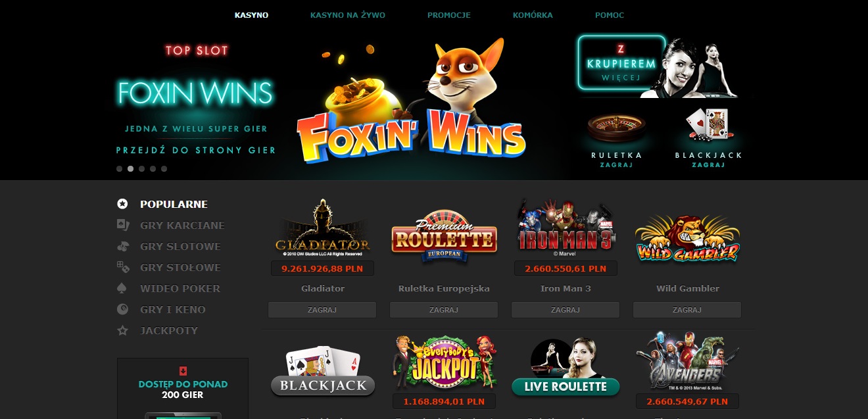Open the Promocje menu item
868x419 pixels.
(x=449, y=15)
